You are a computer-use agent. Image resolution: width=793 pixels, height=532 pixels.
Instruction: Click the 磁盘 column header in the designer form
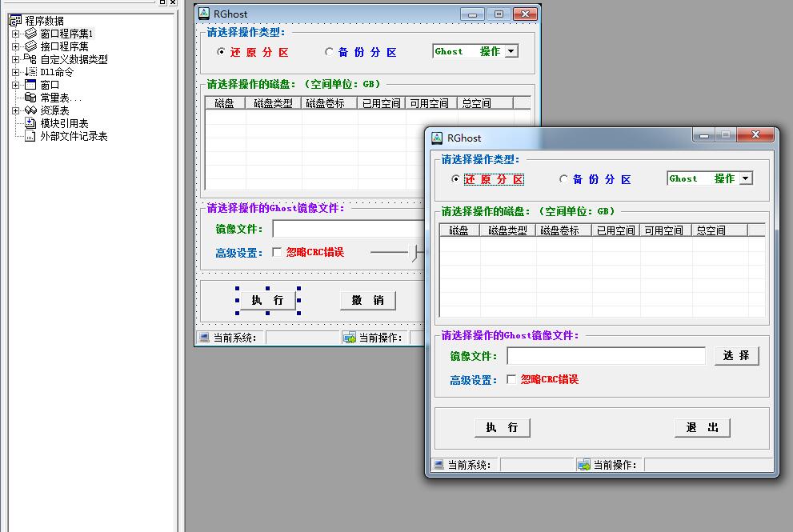click(225, 103)
